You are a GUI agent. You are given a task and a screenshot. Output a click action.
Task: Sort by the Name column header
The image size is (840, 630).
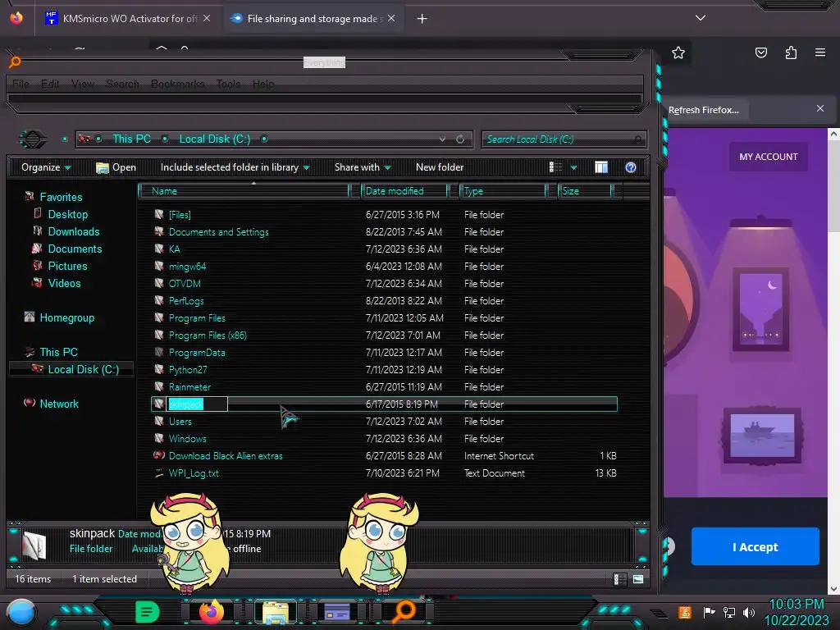(244, 191)
